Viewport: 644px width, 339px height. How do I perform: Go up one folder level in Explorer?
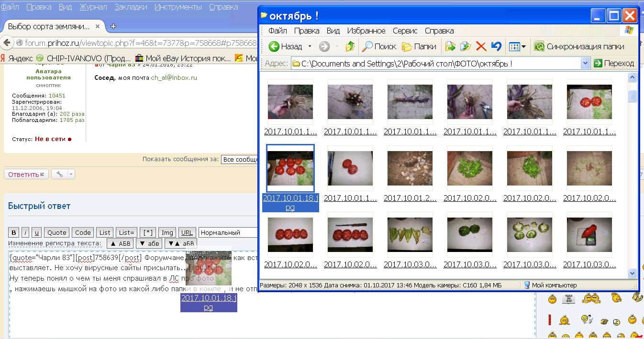coord(350,46)
